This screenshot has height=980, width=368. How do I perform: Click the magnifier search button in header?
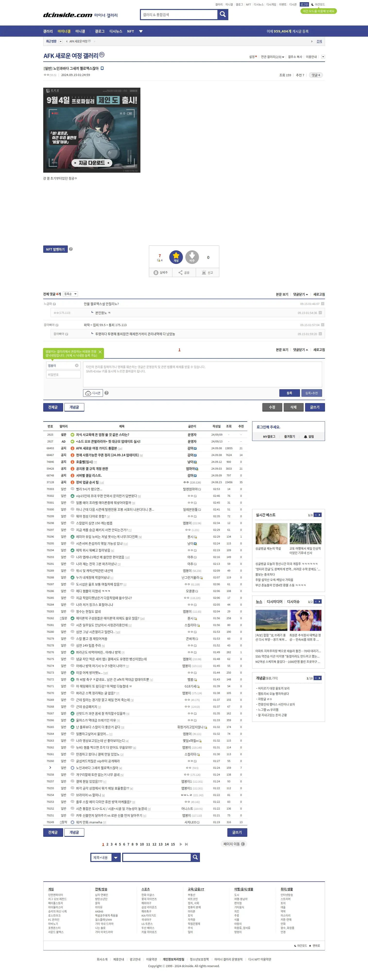(223, 15)
